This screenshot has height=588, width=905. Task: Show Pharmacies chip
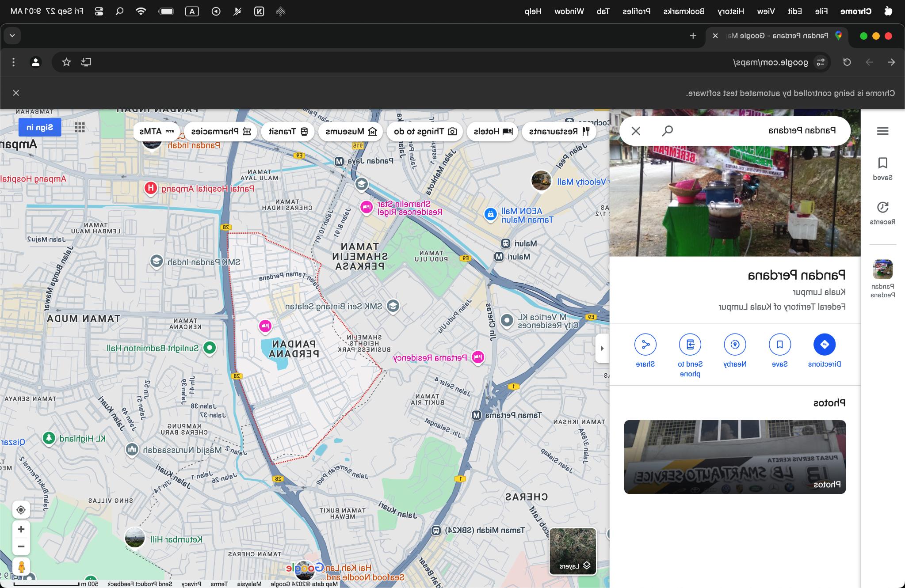click(221, 132)
